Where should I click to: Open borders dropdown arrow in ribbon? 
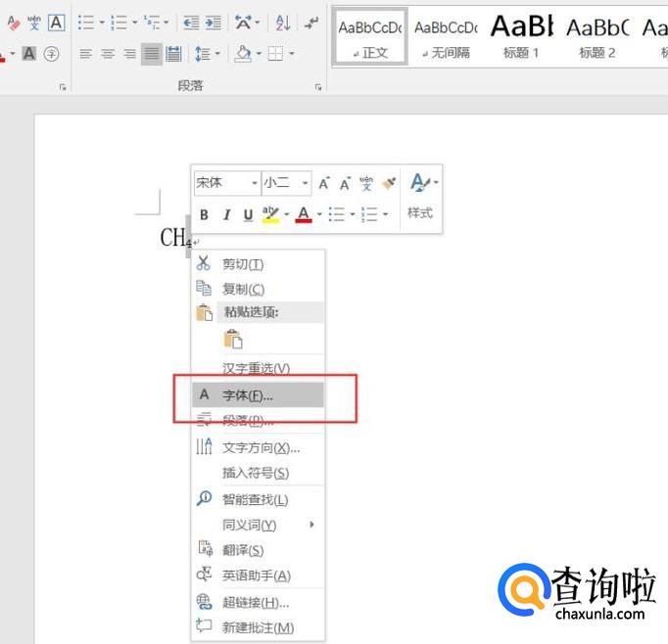pos(292,54)
